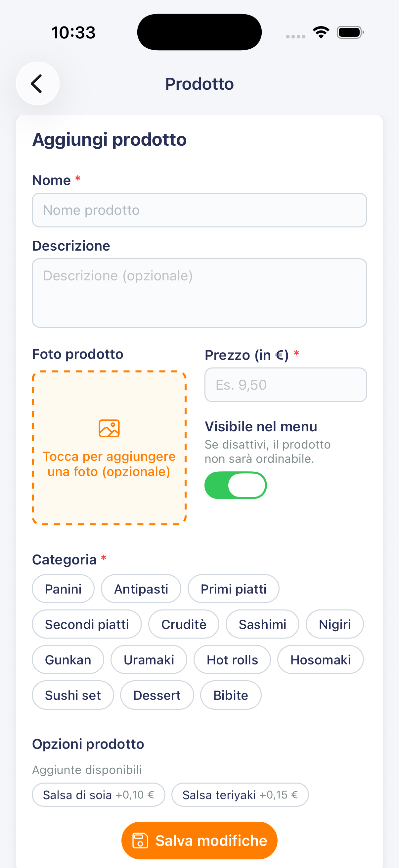Select Hot rolls category
This screenshot has width=399, height=868.
click(x=232, y=659)
